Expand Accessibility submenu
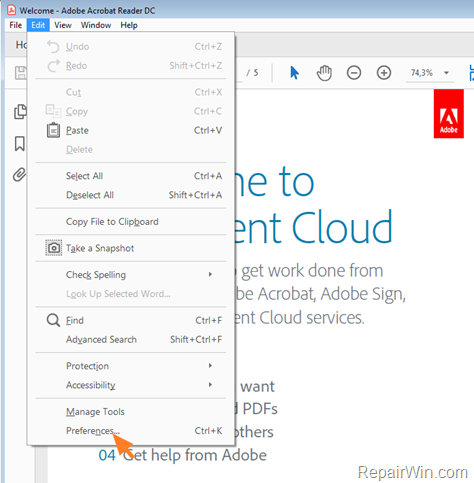Image resolution: width=474 pixels, height=483 pixels. 210,385
